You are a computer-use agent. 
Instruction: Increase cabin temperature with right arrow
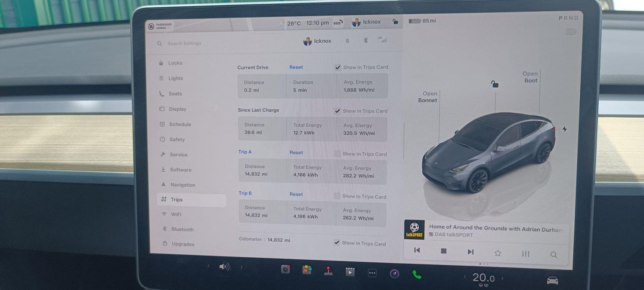[502, 278]
